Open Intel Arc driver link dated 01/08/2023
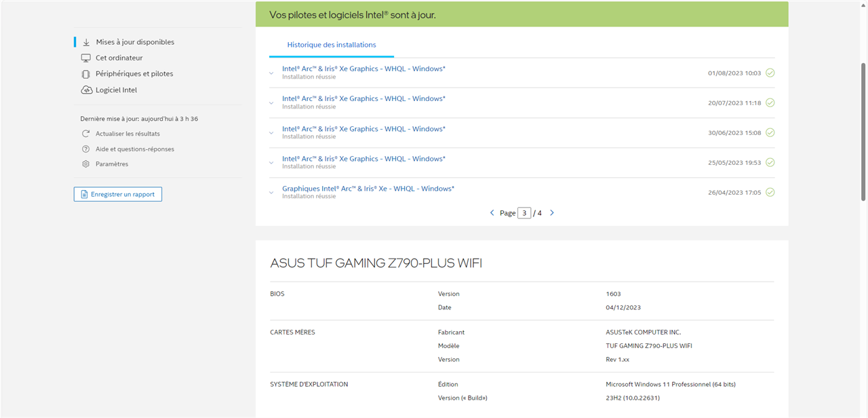 (x=363, y=69)
